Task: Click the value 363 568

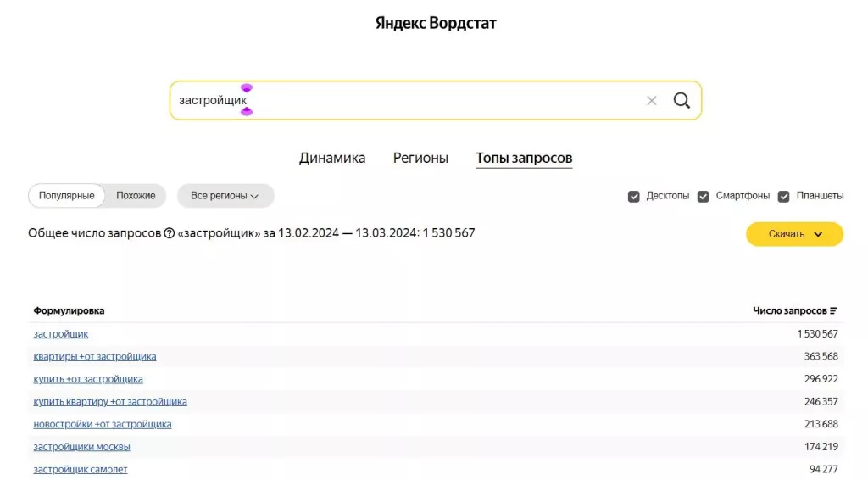Action: coord(821,356)
